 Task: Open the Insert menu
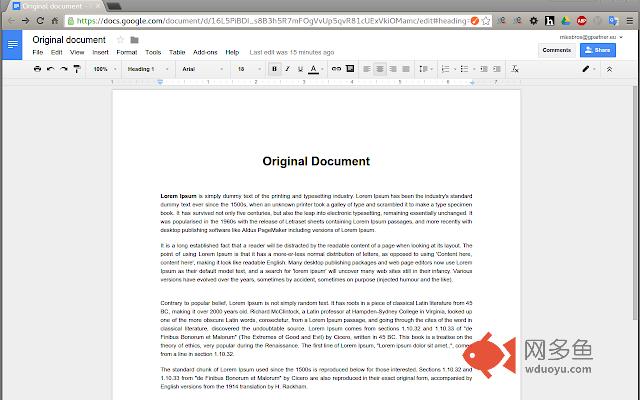click(100, 52)
